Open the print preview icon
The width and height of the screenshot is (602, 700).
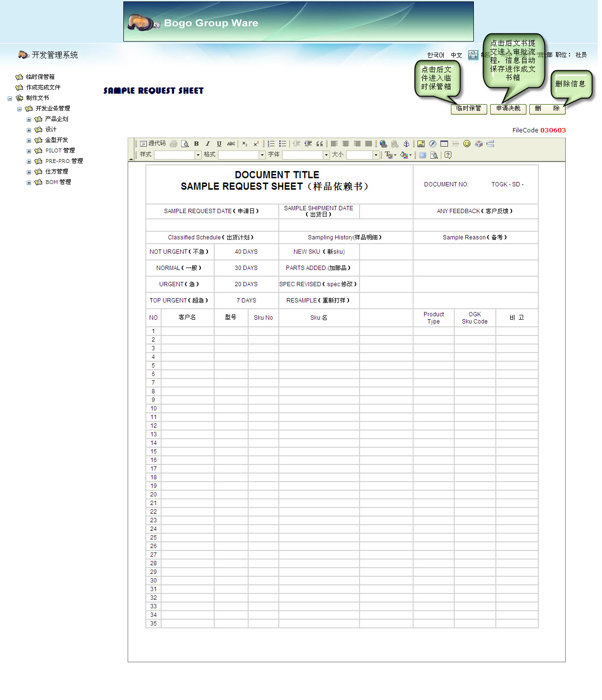(x=185, y=144)
